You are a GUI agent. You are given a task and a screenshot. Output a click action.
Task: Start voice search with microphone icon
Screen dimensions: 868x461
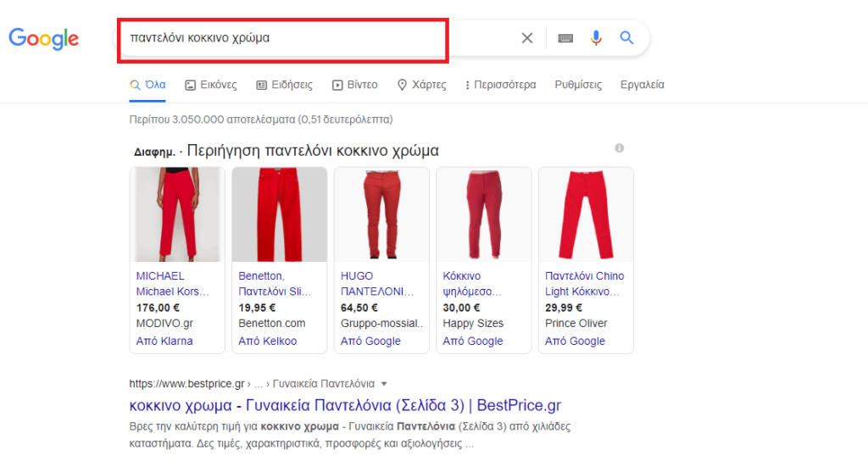click(x=596, y=38)
